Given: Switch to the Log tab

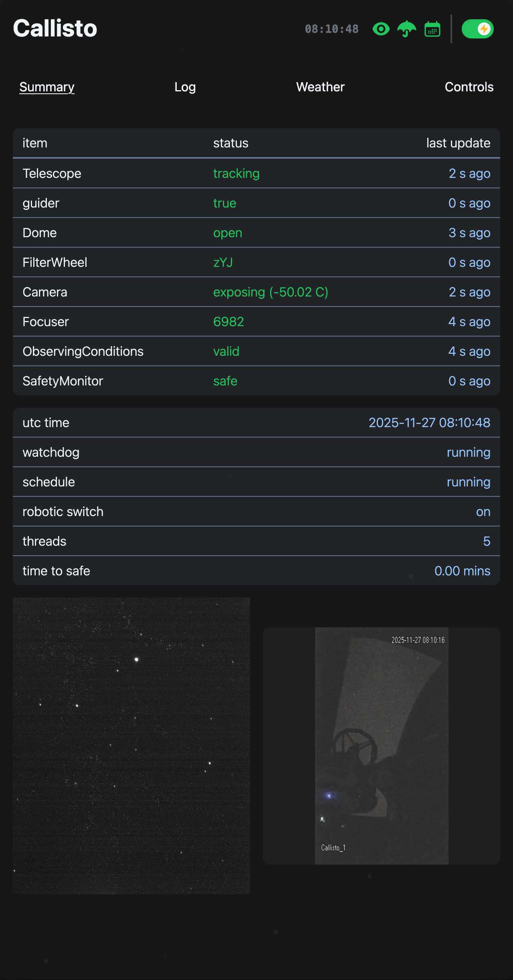Looking at the screenshot, I should 185,87.
